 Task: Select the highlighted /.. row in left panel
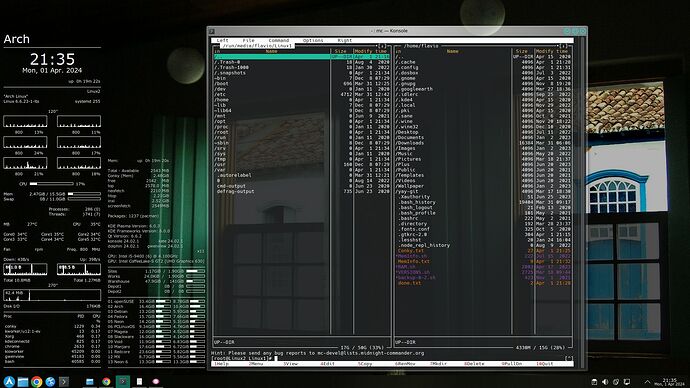point(302,57)
